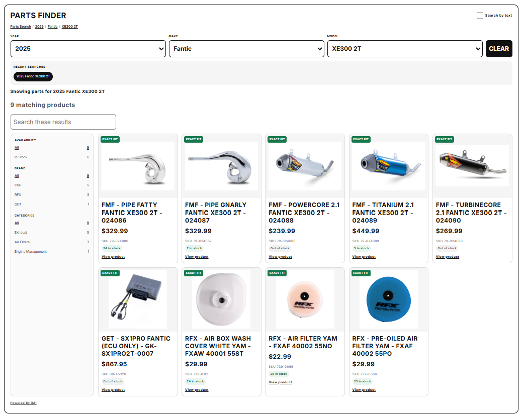The width and height of the screenshot is (524, 420).
Task: Enable the Search by text checkbox
Action: coord(480,16)
